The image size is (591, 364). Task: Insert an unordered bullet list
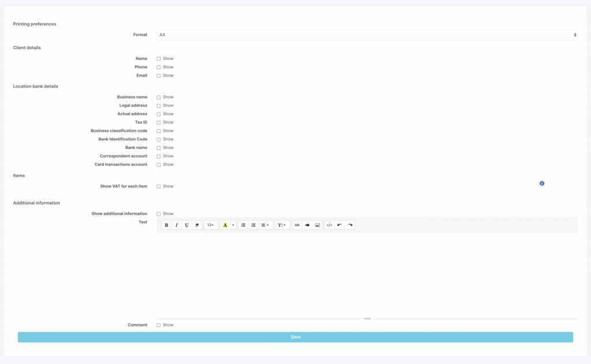tap(243, 225)
